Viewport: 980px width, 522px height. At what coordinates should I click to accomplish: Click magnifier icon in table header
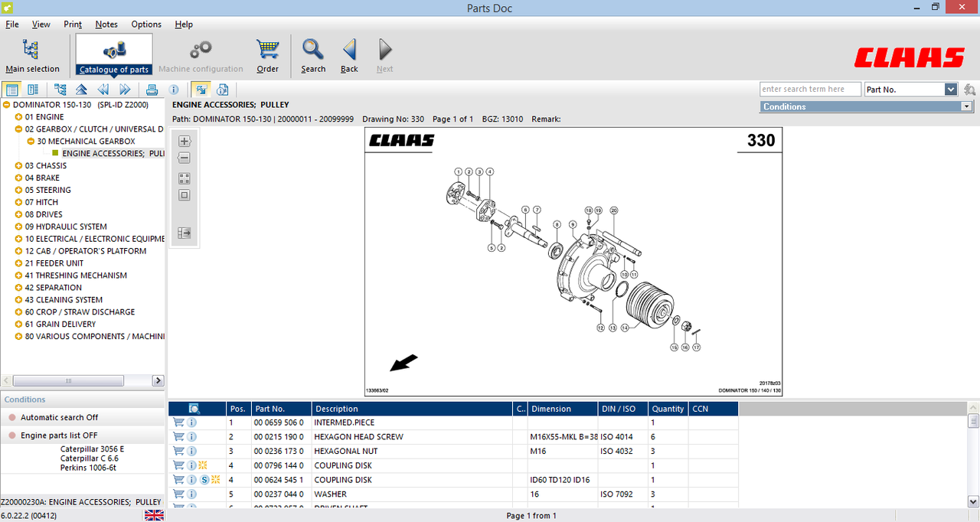click(194, 409)
